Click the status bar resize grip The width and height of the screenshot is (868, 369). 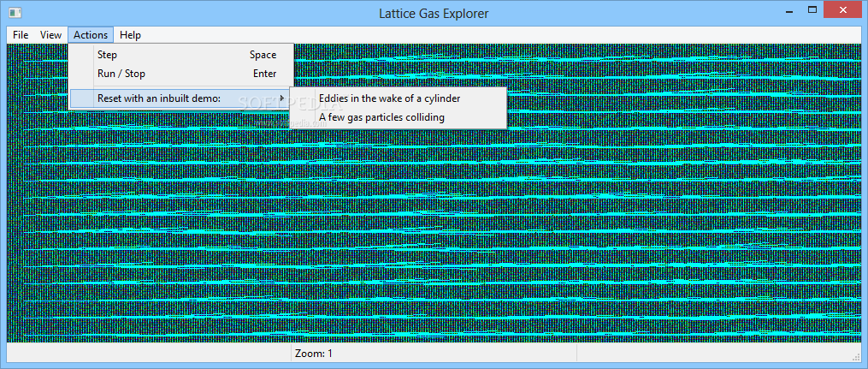click(856, 357)
